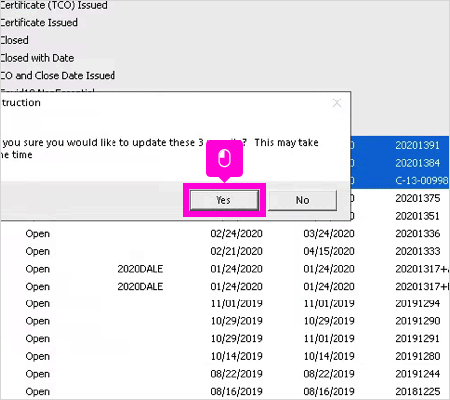The image size is (450, 400).
Task: Select the row numbered 20191294
Action: 225,303
